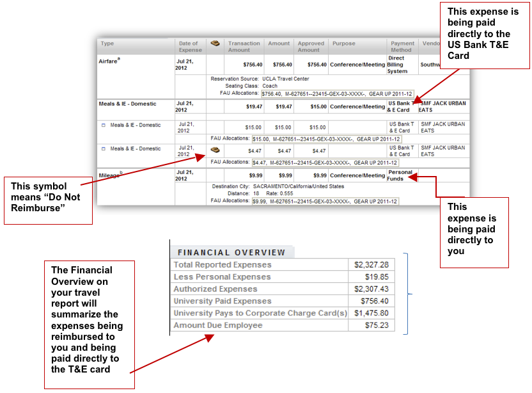Click the Amount column header
532x393 pixels.
click(279, 44)
